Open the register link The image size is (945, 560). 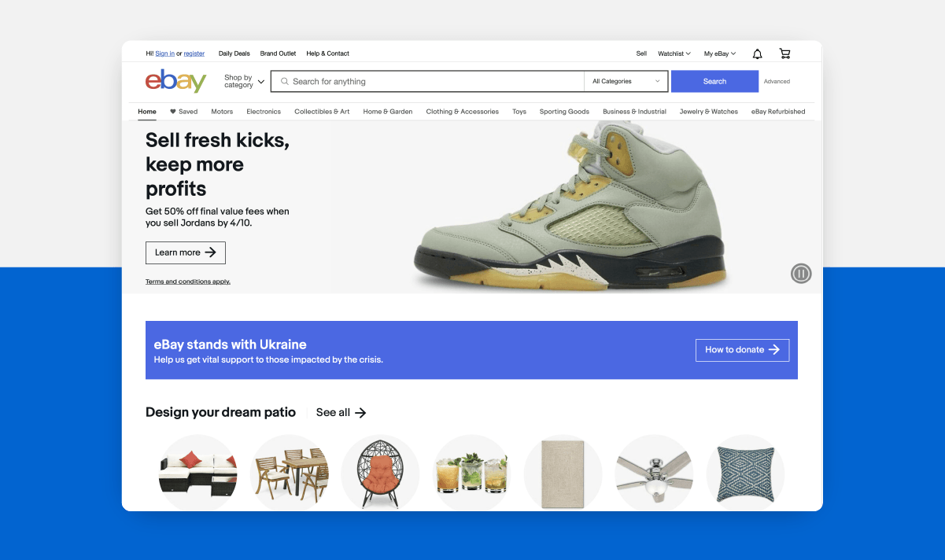(x=194, y=53)
